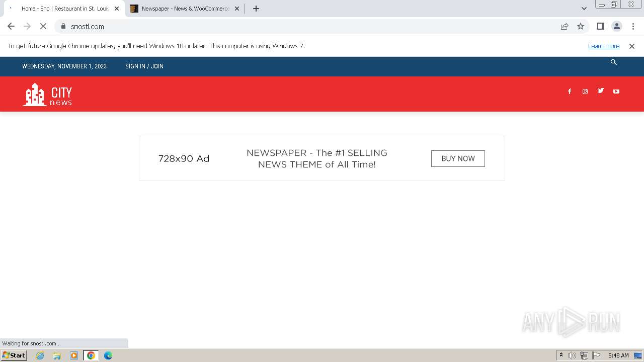Click the SIGN IN / JOIN link
644x362 pixels.
(144, 66)
